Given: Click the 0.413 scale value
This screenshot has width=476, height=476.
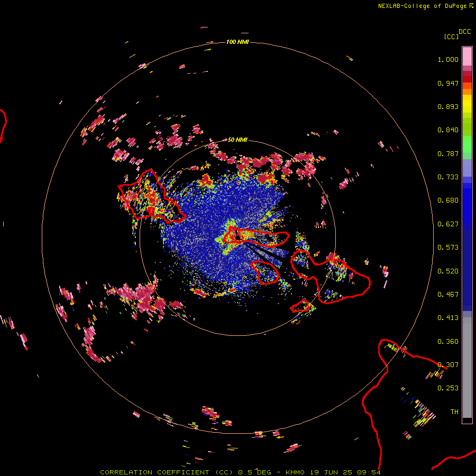Looking at the screenshot, I should pos(448,318).
